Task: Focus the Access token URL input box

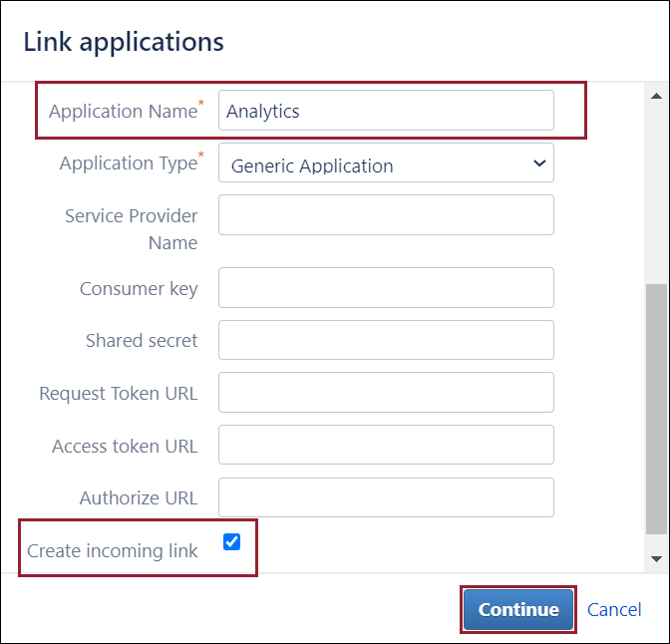Action: [x=386, y=446]
